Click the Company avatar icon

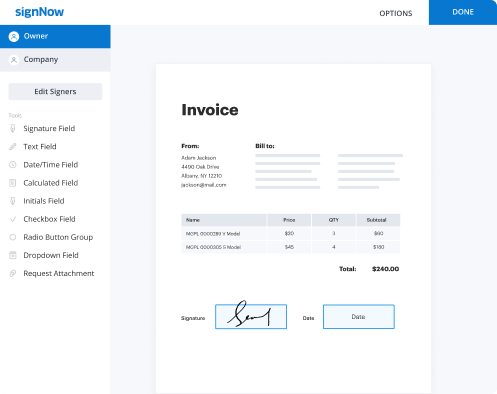coord(14,60)
